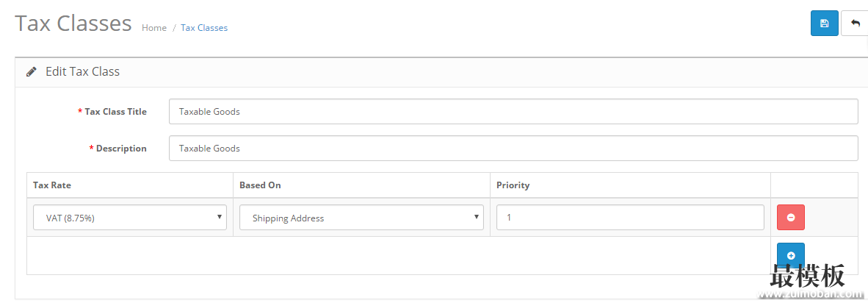Add a new tax rule row
868x303 pixels.
790,255
